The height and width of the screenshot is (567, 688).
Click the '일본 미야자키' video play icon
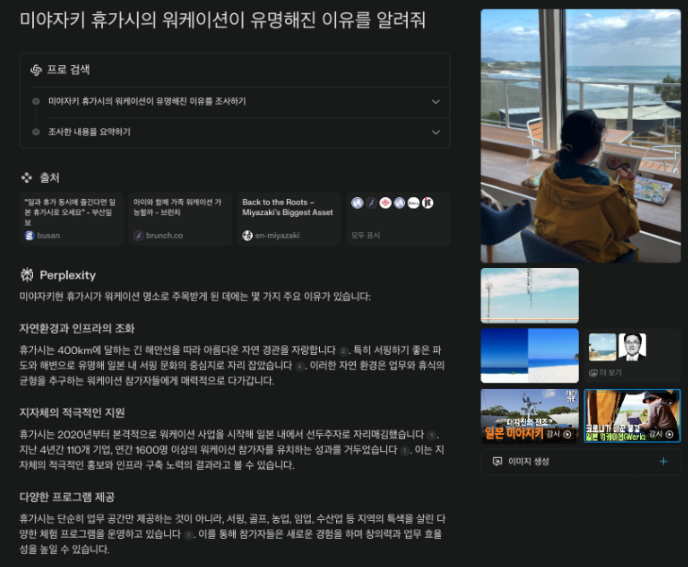pyautogui.click(x=567, y=434)
